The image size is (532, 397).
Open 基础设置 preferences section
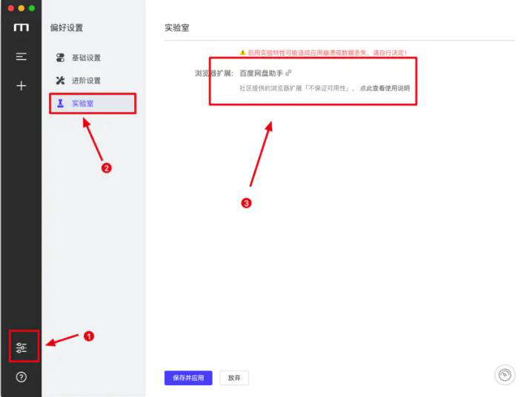click(x=93, y=58)
